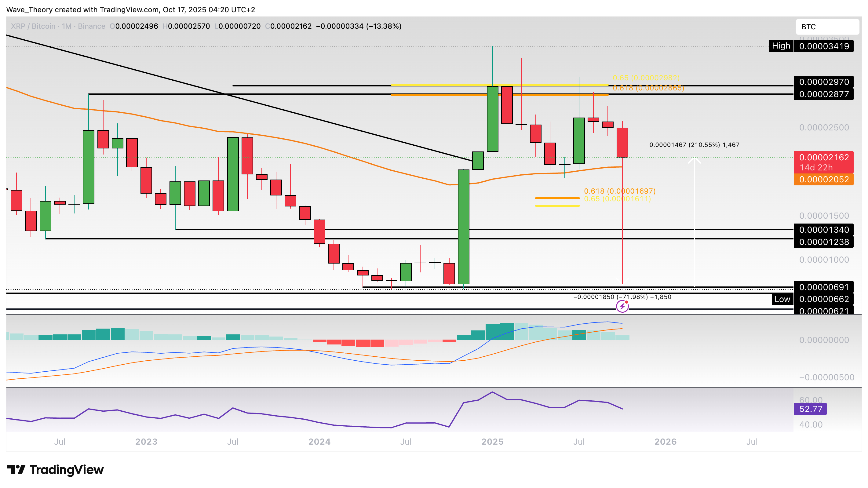Image resolution: width=868 pixels, height=488 pixels.
Task: Click the purple RSI value 52.77 label
Action: (810, 409)
